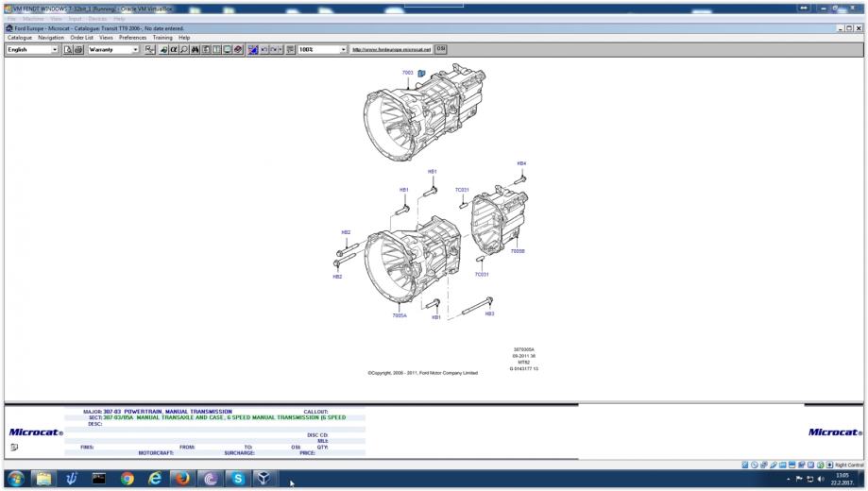The image size is (868, 491).
Task: Show hidden system tray icons arrow
Action: tap(789, 479)
